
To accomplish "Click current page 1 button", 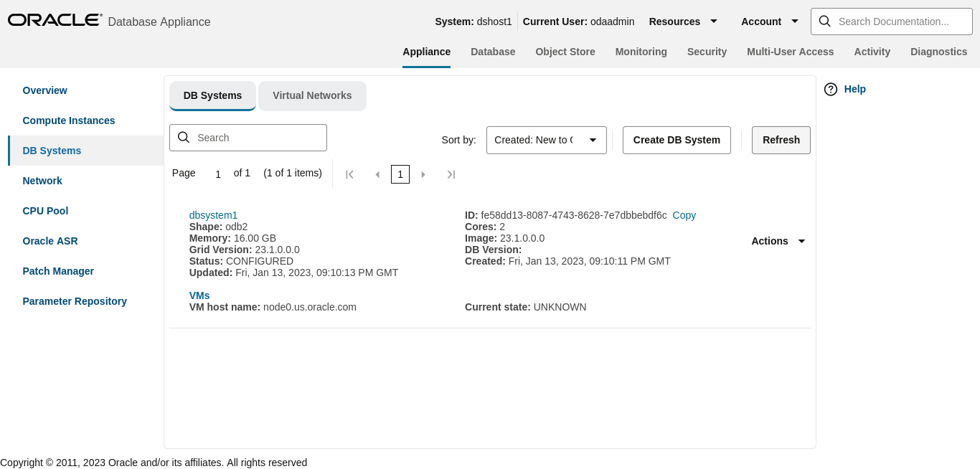I will pyautogui.click(x=400, y=174).
